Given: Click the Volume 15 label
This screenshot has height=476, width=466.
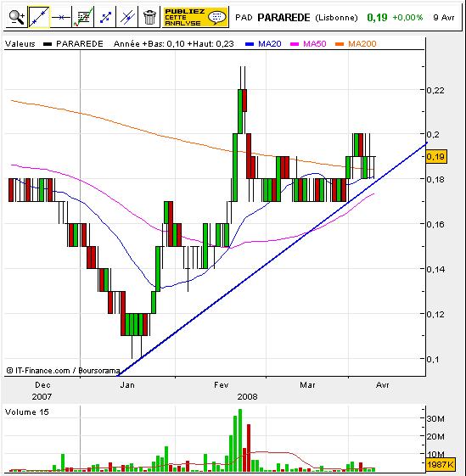Looking at the screenshot, I should (x=26, y=412).
